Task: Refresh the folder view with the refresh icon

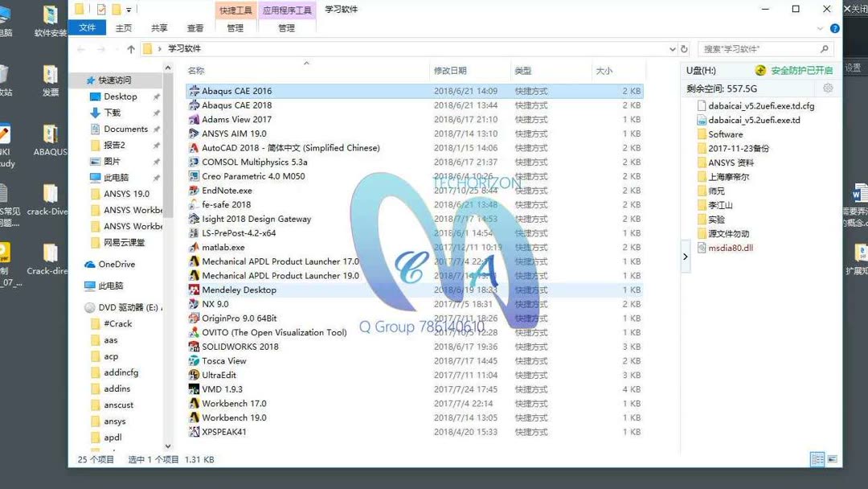Action: 682,48
